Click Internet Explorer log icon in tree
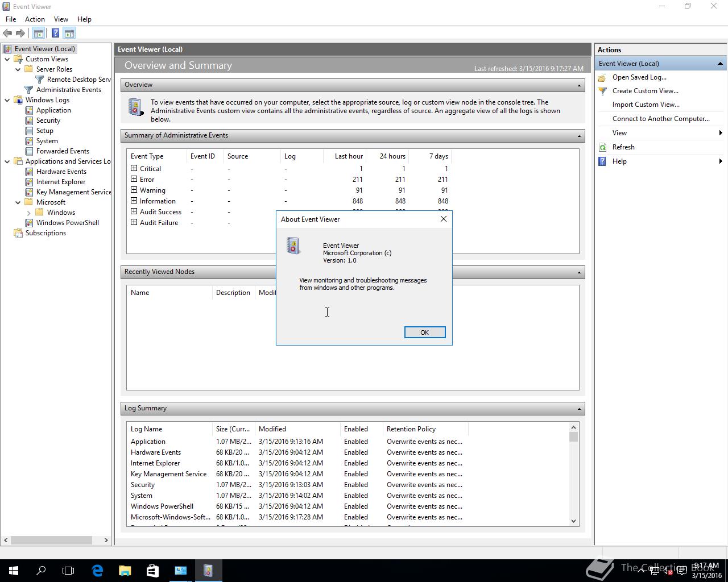Screen dimensions: 728x582 pyautogui.click(x=29, y=182)
